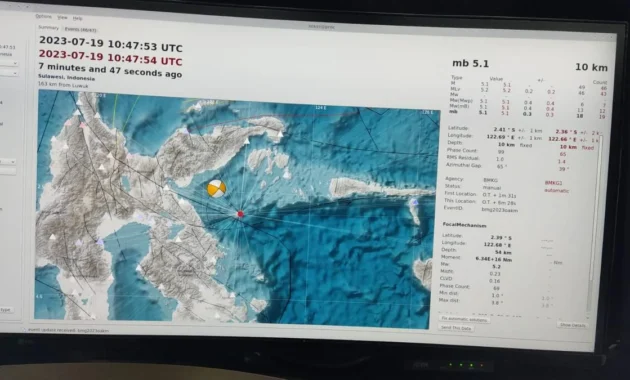Open the View menu

tap(62, 18)
